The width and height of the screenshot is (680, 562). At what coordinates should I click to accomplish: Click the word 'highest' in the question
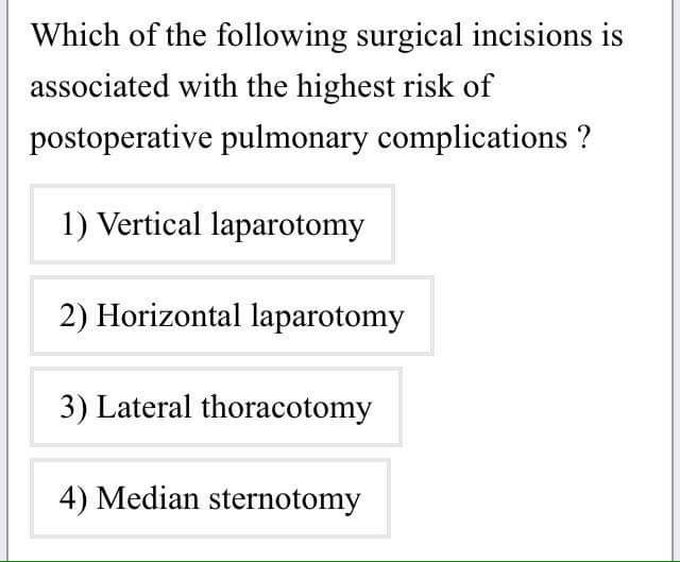[x=345, y=87]
